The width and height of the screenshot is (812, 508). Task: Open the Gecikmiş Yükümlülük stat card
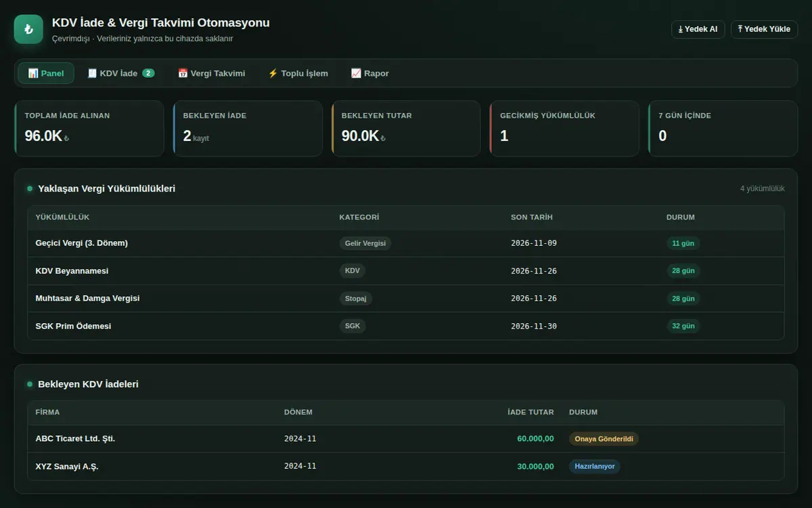pos(564,129)
